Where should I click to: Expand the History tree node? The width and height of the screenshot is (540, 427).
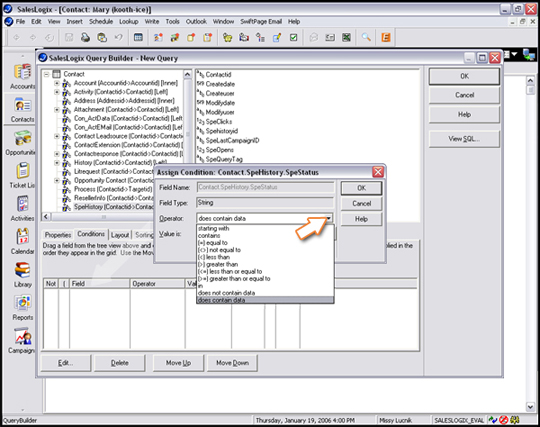[57, 163]
